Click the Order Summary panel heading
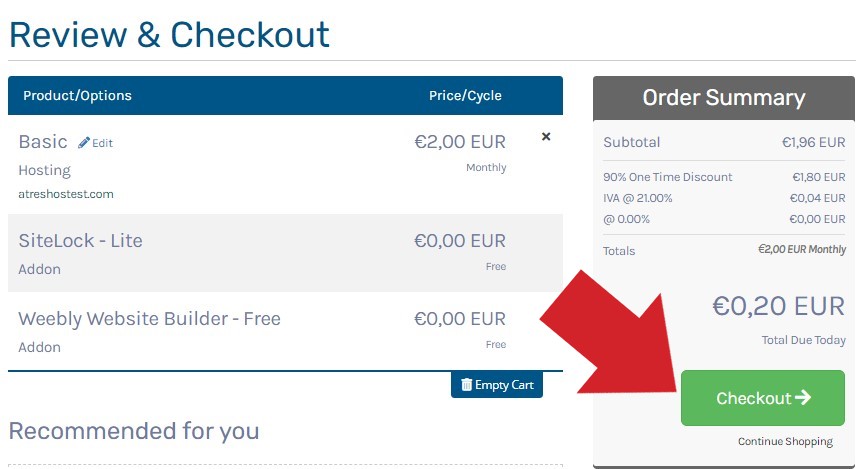Viewport: 863px width, 469px height. coord(724,98)
